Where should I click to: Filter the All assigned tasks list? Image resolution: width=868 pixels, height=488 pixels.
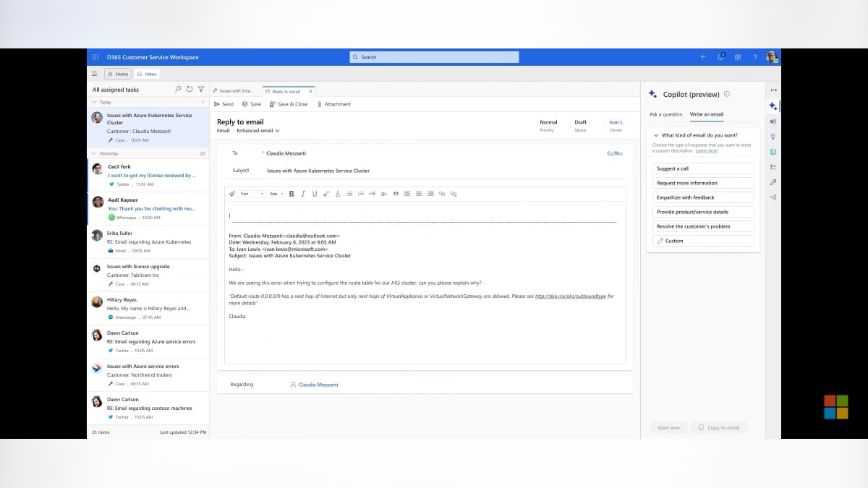point(201,90)
